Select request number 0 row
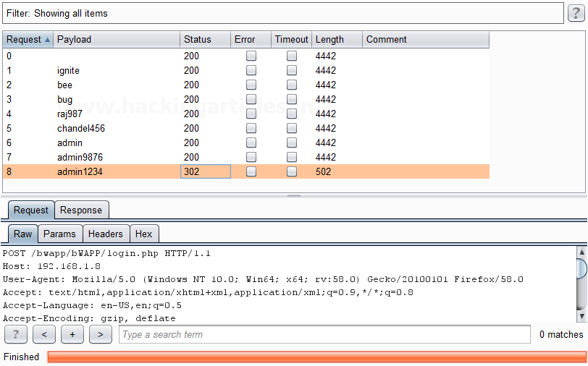 (246, 56)
